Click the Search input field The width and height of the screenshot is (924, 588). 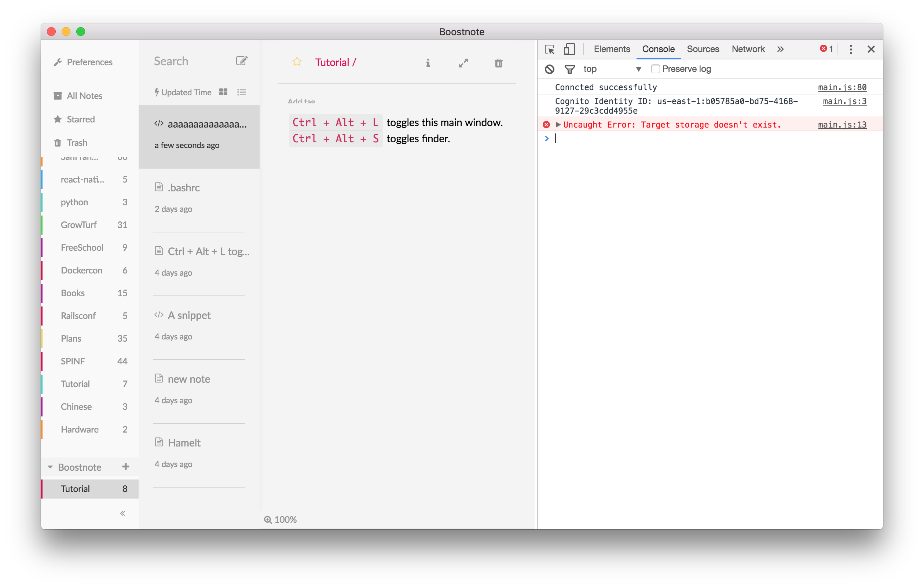(184, 61)
